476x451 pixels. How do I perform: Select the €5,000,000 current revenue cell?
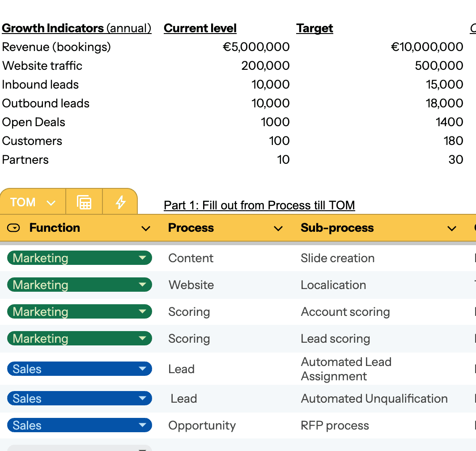(x=256, y=47)
